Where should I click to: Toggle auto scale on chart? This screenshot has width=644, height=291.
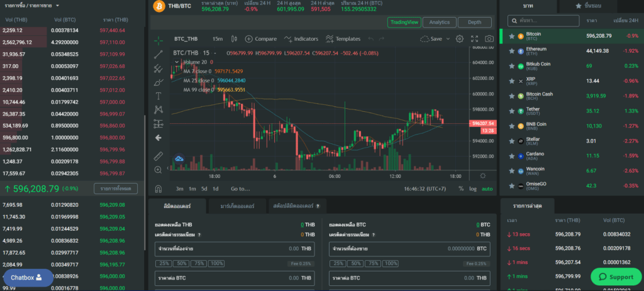(x=487, y=189)
